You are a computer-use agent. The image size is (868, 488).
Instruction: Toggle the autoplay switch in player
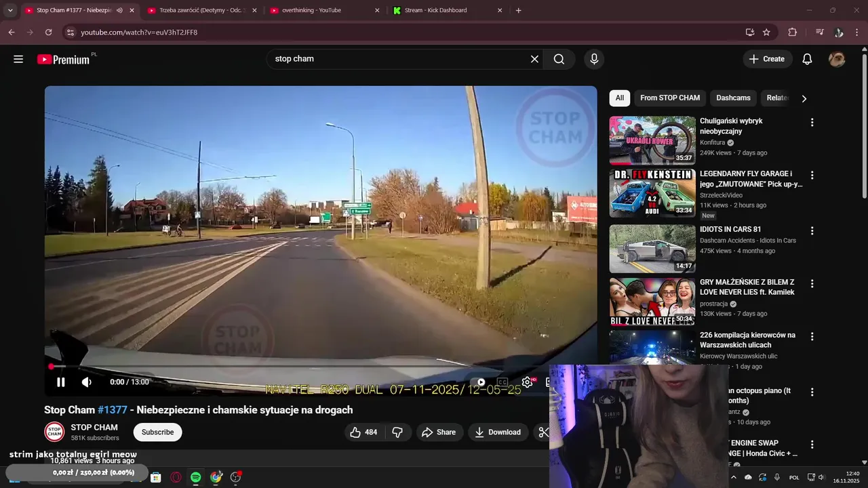click(479, 382)
